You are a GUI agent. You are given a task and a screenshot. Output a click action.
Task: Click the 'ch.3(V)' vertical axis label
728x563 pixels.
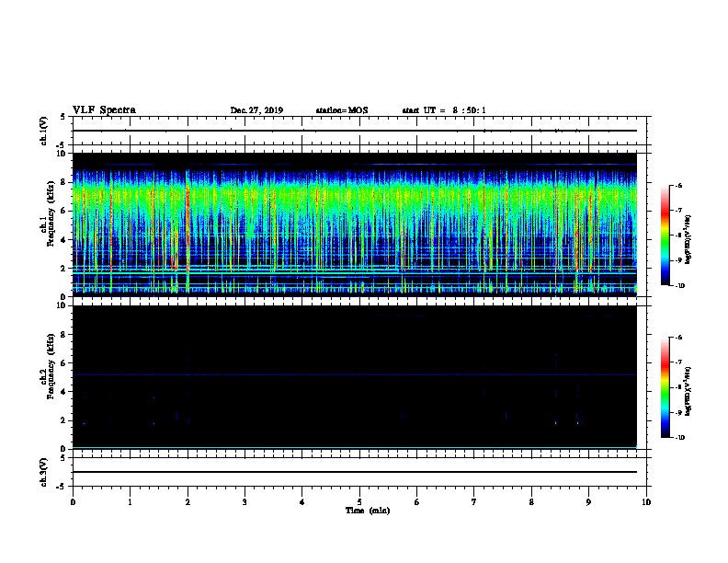43,472
